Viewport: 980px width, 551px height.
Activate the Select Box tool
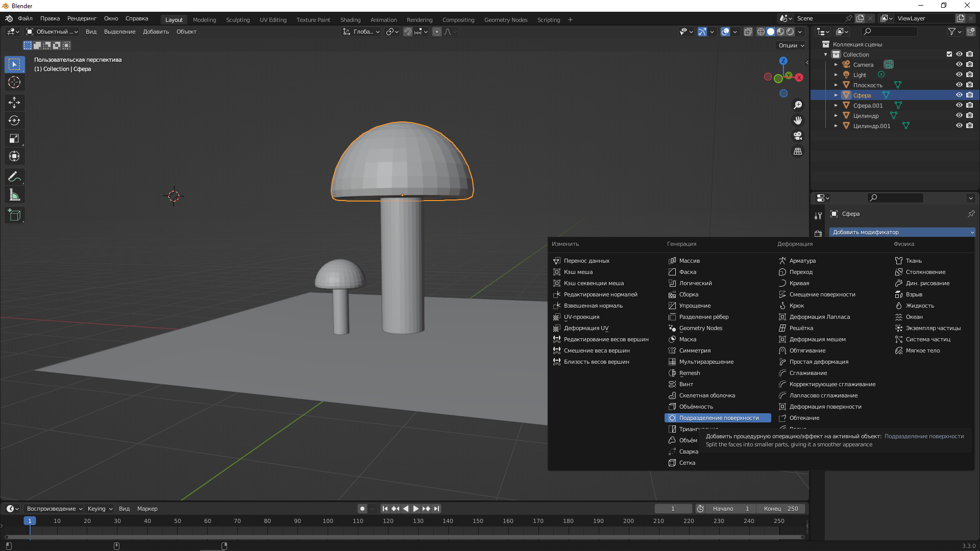[14, 64]
